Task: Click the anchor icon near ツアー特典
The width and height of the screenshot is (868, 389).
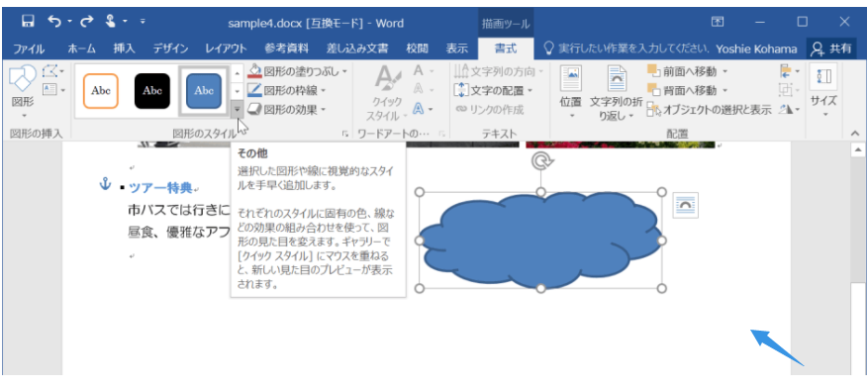Action: (105, 184)
